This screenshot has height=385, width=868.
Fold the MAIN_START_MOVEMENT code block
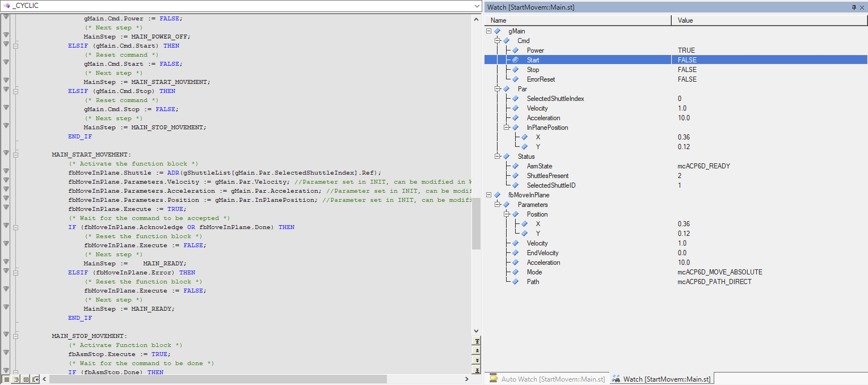click(x=16, y=154)
